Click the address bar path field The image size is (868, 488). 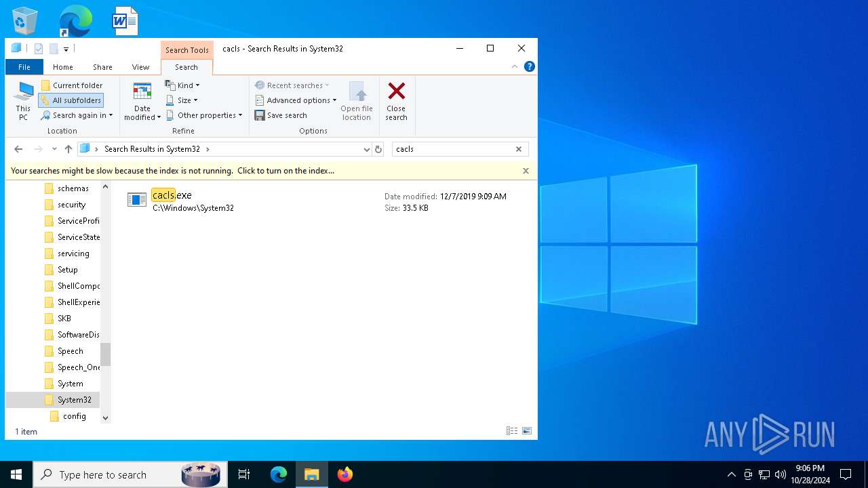coord(225,149)
